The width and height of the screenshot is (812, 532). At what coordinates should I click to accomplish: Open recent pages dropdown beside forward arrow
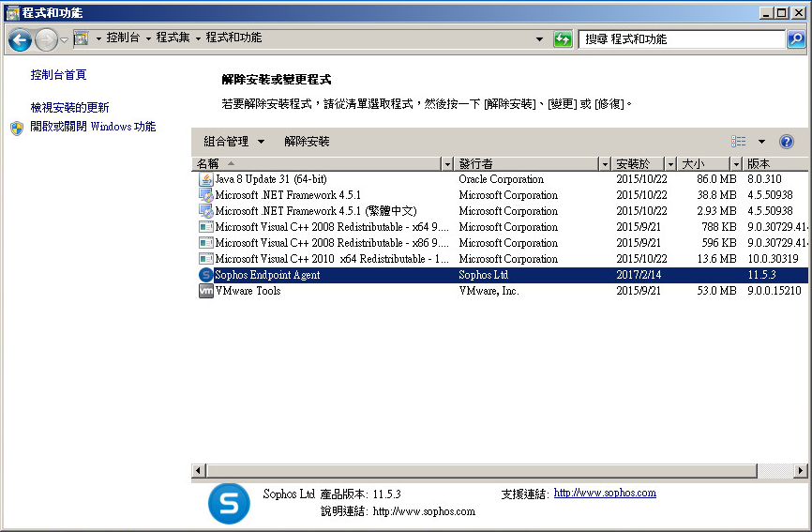pos(64,40)
